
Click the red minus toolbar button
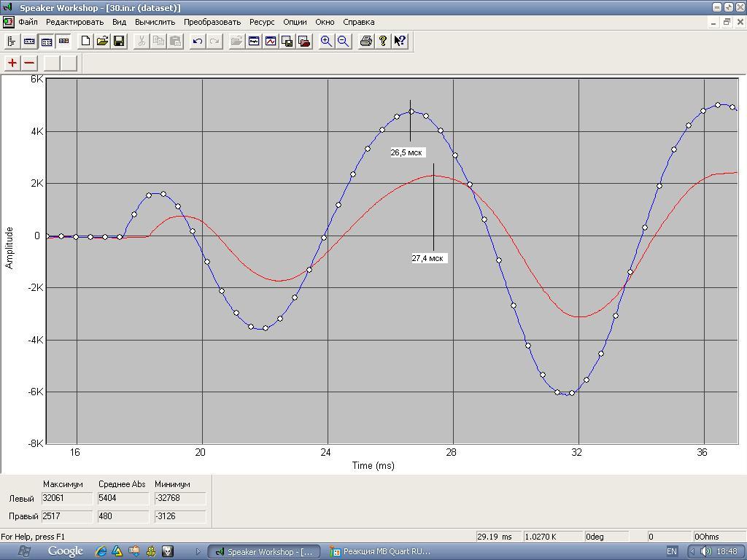coord(29,63)
